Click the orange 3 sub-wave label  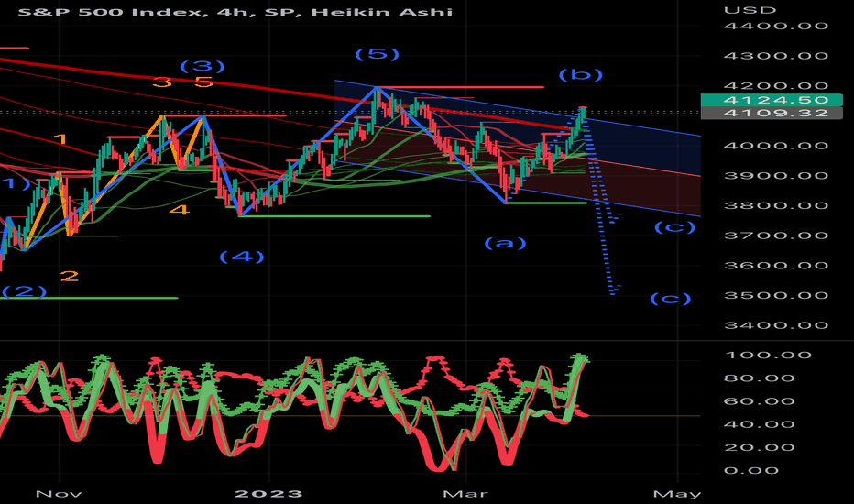coord(162,82)
